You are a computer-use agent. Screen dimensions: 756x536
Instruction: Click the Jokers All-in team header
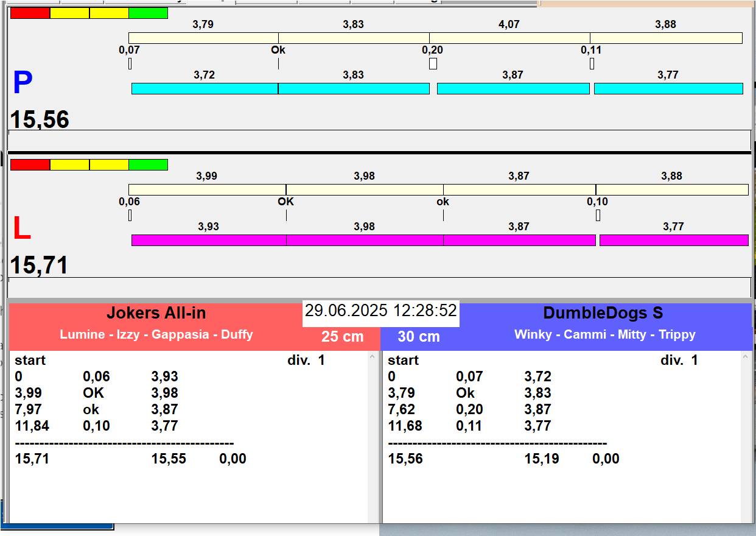(x=156, y=313)
